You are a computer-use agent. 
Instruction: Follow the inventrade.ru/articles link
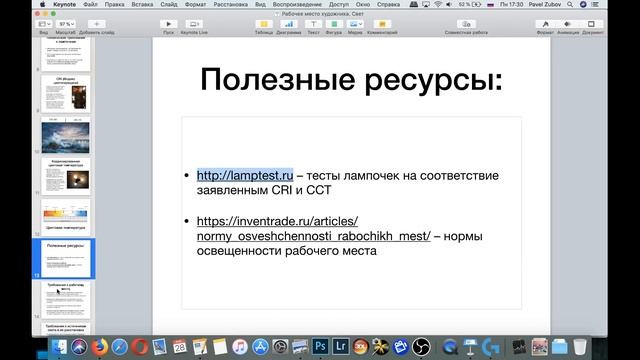(x=313, y=229)
